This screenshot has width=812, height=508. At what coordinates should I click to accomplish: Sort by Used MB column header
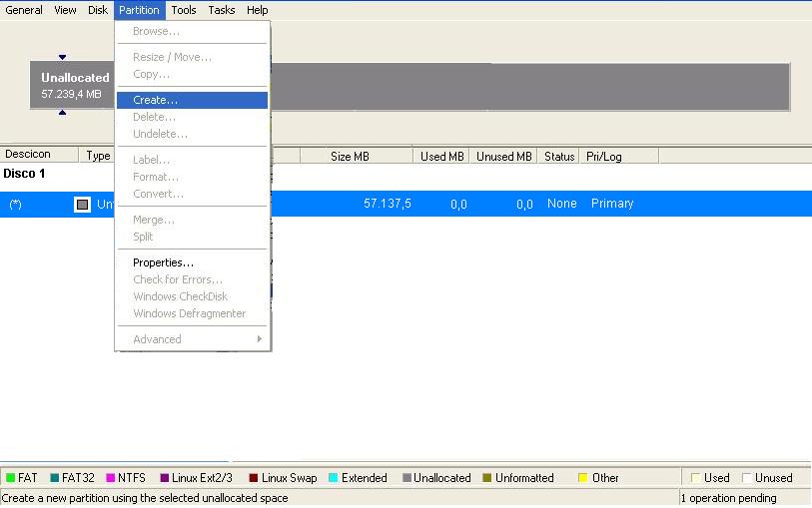tap(441, 156)
